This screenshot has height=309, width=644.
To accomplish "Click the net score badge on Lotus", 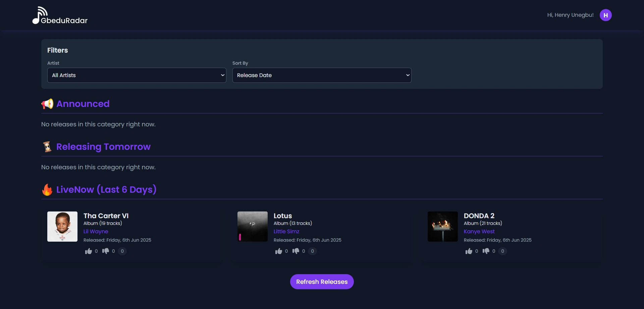I will [x=313, y=251].
